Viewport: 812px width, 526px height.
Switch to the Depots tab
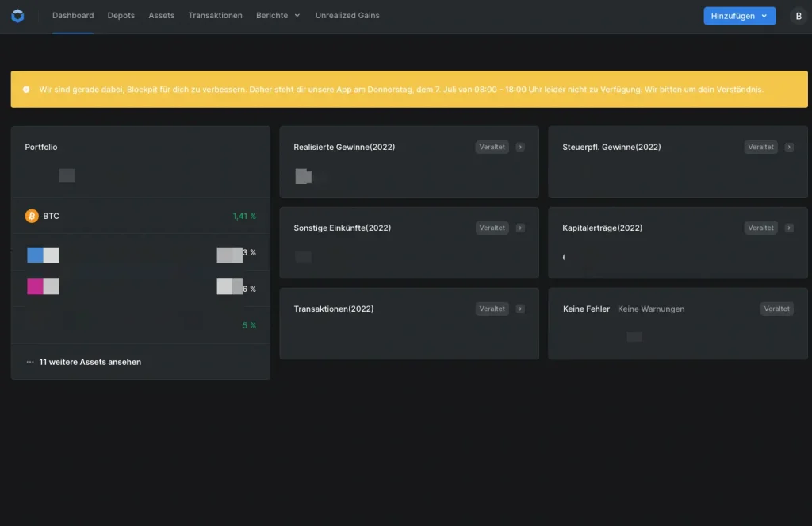tap(121, 16)
